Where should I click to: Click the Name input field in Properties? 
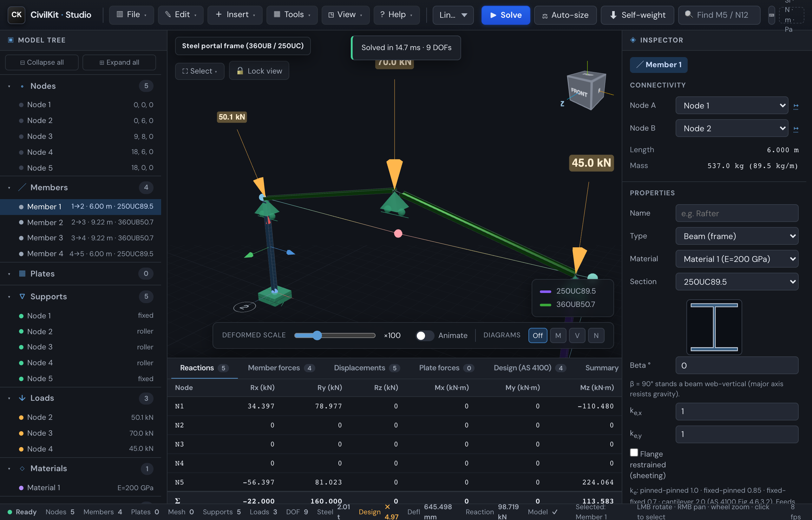pyautogui.click(x=737, y=213)
